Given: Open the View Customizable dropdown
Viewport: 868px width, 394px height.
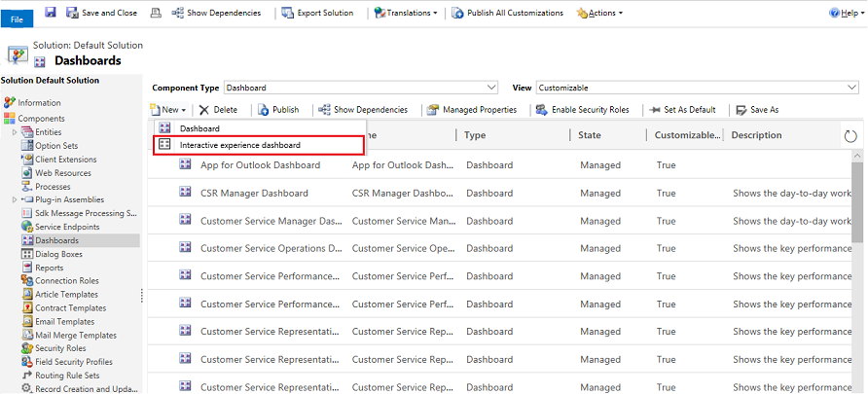Looking at the screenshot, I should point(851,88).
